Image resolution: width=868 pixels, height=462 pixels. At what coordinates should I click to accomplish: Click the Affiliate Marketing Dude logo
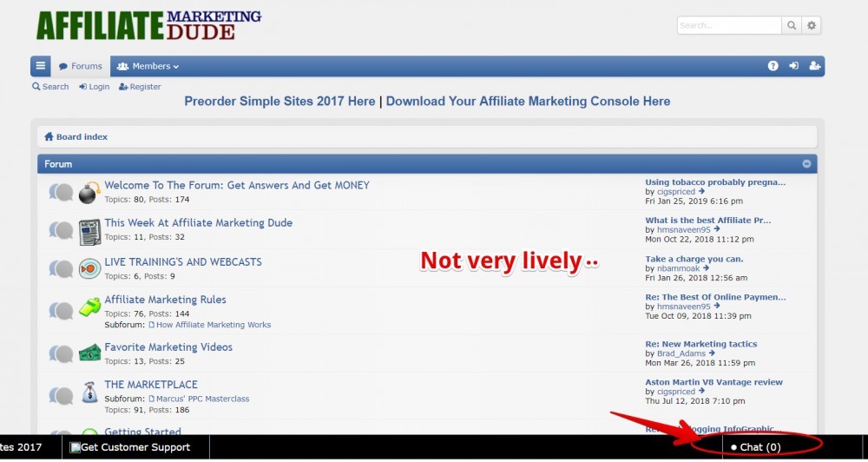point(148,25)
